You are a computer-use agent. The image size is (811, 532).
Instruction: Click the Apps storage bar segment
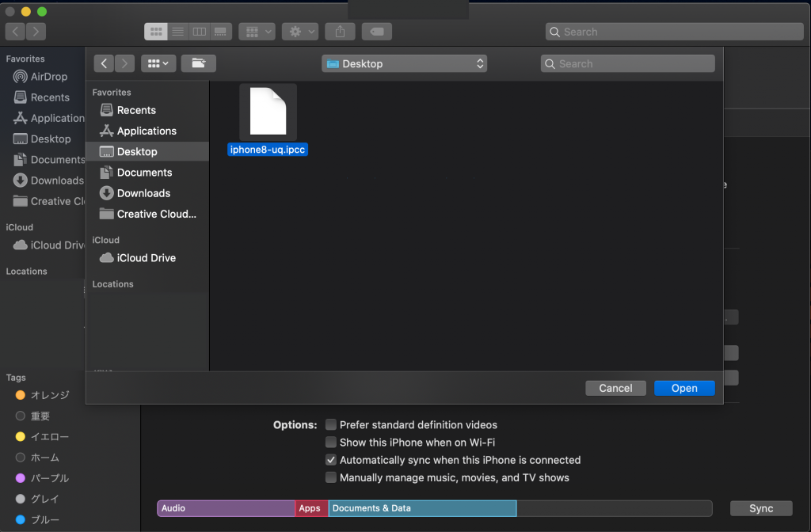click(x=312, y=508)
